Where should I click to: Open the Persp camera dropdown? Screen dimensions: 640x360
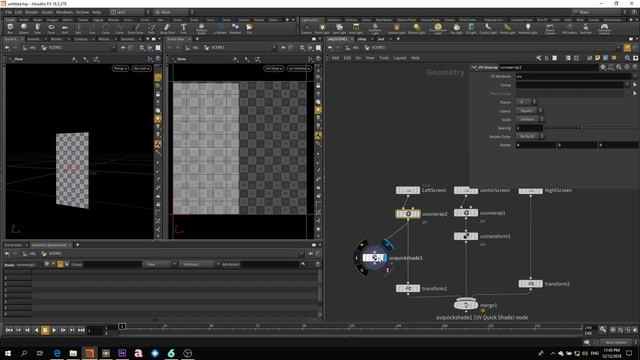(120, 69)
